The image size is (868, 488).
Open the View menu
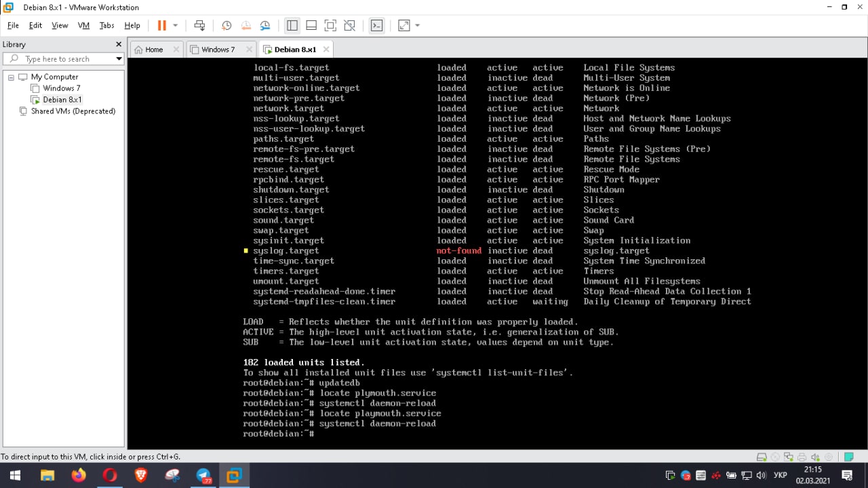tap(60, 25)
